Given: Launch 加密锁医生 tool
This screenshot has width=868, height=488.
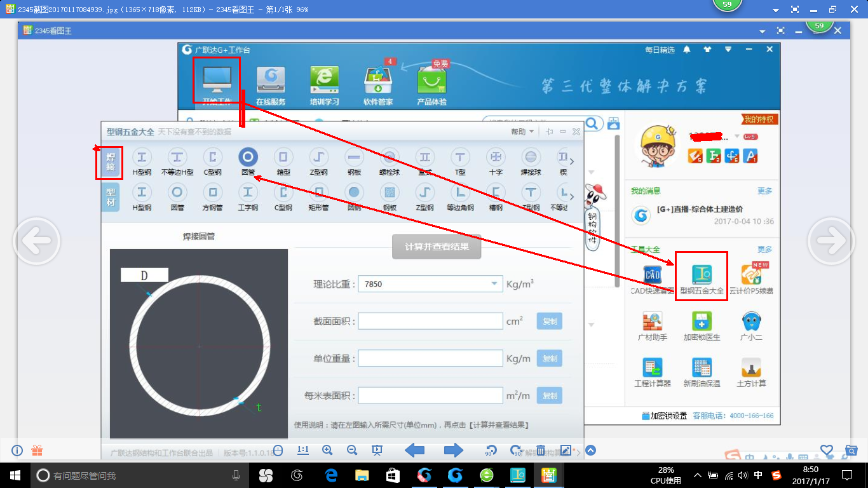Looking at the screenshot, I should (x=702, y=327).
